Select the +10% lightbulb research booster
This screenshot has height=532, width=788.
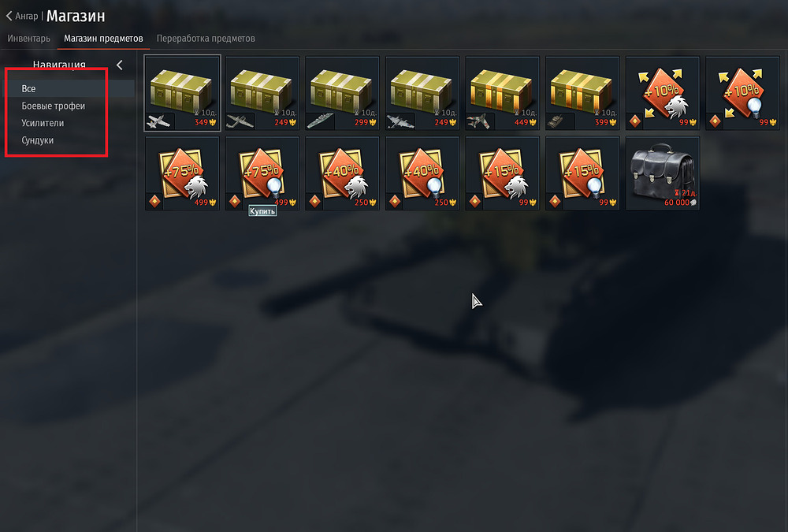(743, 93)
